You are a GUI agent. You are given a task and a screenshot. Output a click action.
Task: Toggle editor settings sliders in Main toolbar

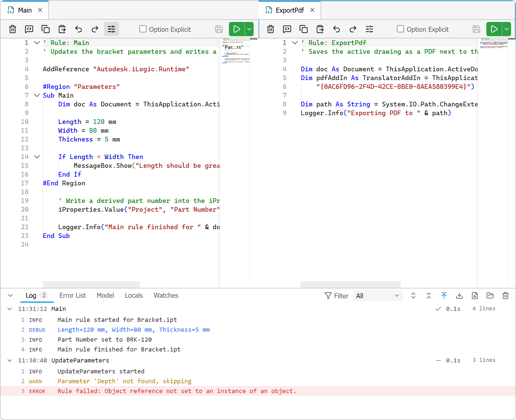pyautogui.click(x=111, y=29)
